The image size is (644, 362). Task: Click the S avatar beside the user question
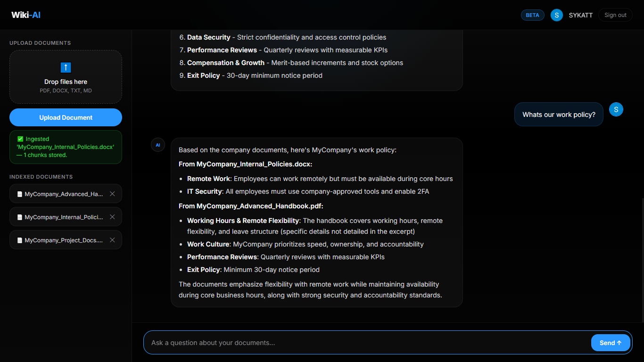click(x=616, y=109)
